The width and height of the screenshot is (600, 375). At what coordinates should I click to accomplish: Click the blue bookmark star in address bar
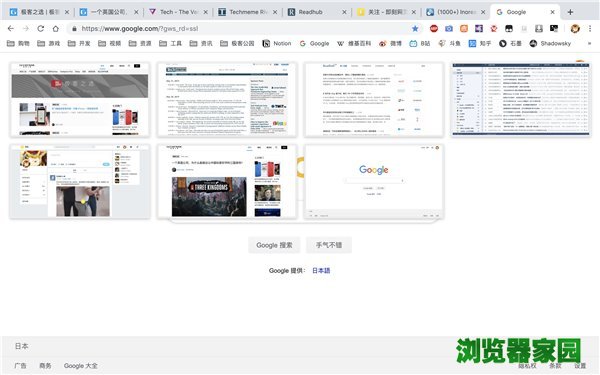[x=415, y=28]
